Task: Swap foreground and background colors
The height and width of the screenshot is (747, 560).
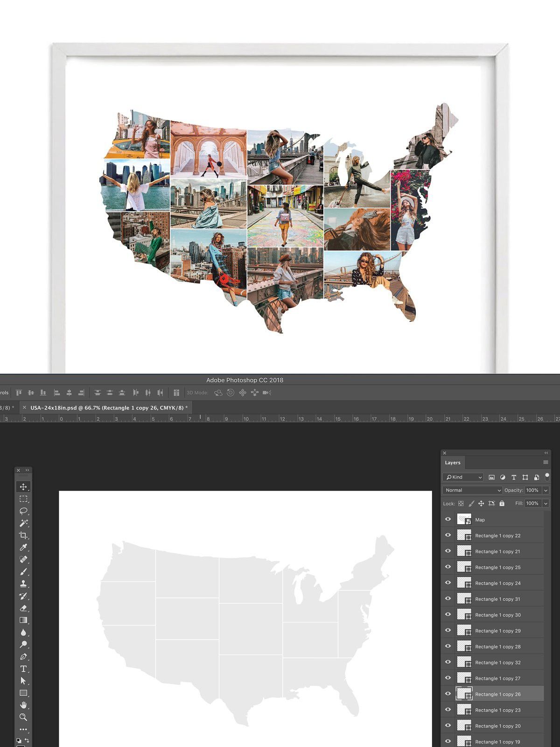Action: pos(27,740)
